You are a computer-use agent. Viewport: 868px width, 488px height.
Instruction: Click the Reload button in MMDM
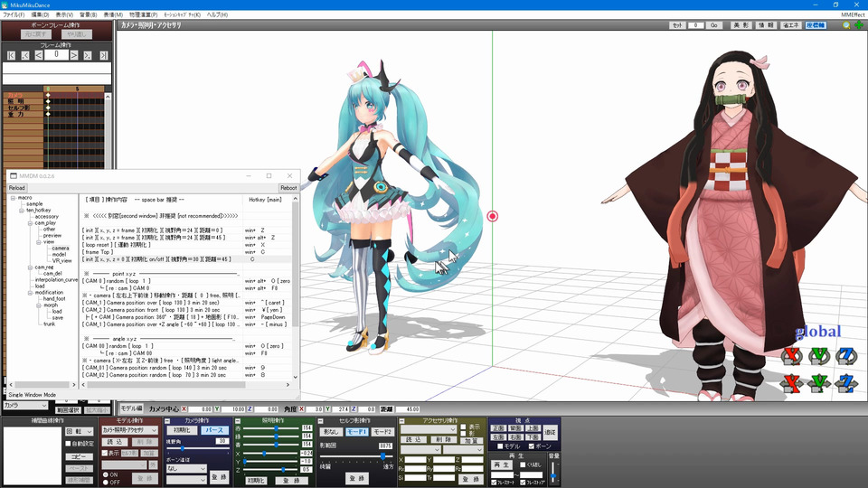[x=16, y=188]
